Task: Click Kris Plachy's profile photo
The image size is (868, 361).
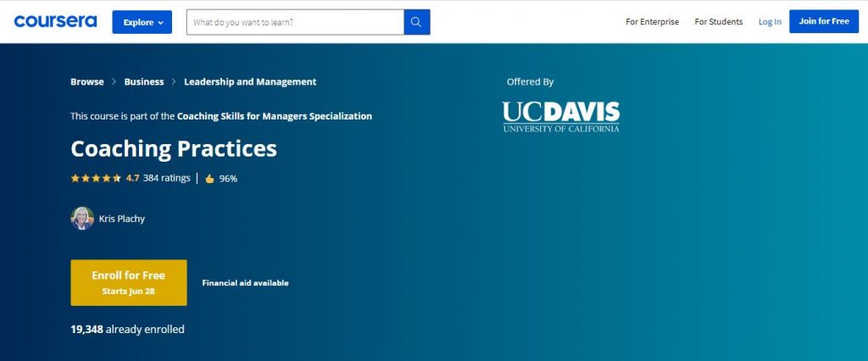Action: point(82,219)
